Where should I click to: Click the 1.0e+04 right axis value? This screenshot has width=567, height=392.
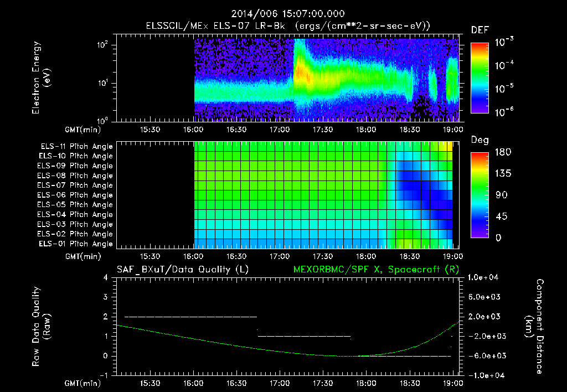(x=483, y=277)
